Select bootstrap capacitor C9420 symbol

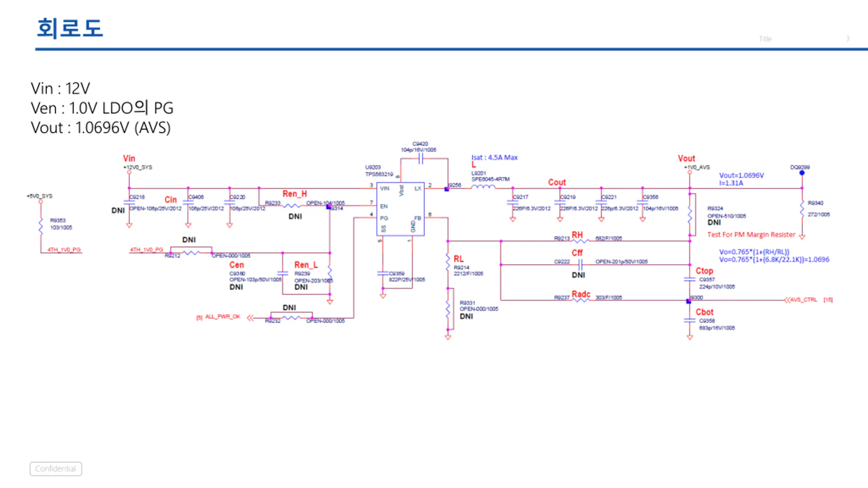point(421,158)
